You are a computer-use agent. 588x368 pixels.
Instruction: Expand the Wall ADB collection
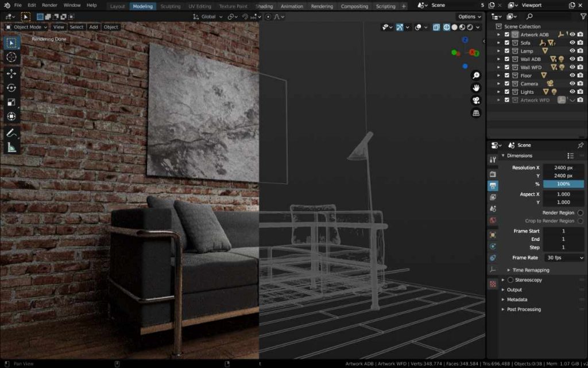tap(498, 59)
